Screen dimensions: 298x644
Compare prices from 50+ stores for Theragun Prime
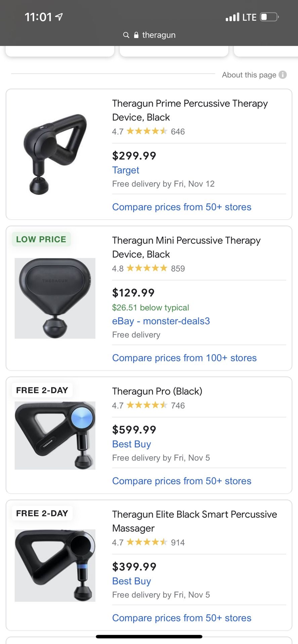182,207
